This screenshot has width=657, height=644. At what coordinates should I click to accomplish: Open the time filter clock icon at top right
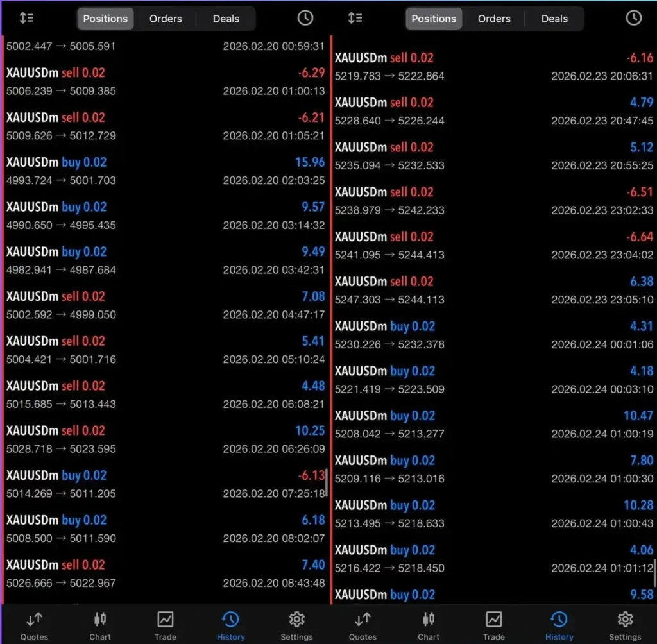tap(633, 18)
